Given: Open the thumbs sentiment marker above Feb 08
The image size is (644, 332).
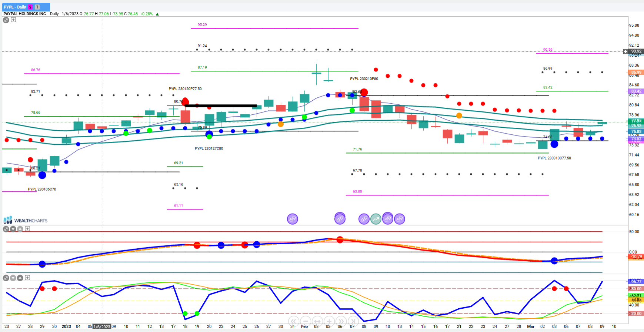Looking at the screenshot, I should point(364,219).
